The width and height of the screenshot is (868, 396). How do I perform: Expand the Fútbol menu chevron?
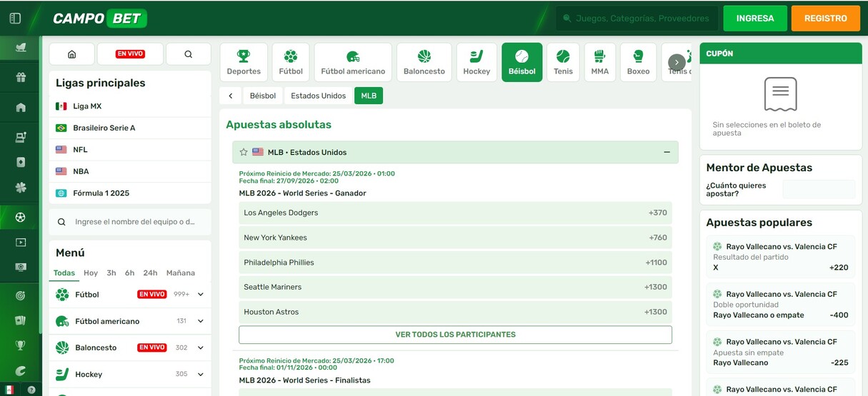(x=201, y=295)
